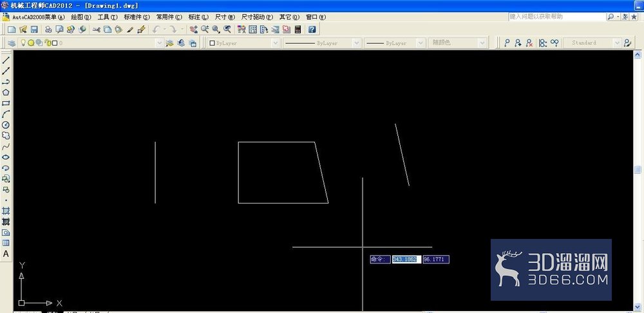This screenshot has height=313, width=644.
Task: Click the help search input field
Action: click(557, 17)
